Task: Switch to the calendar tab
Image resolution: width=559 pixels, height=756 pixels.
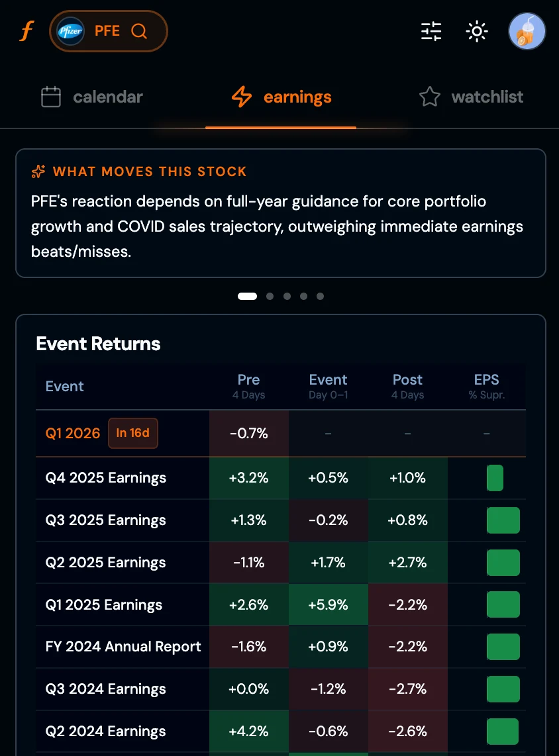Action: tap(108, 97)
